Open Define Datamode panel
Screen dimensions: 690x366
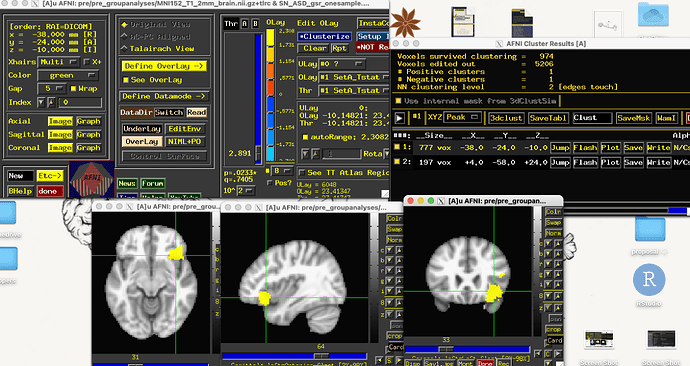164,96
